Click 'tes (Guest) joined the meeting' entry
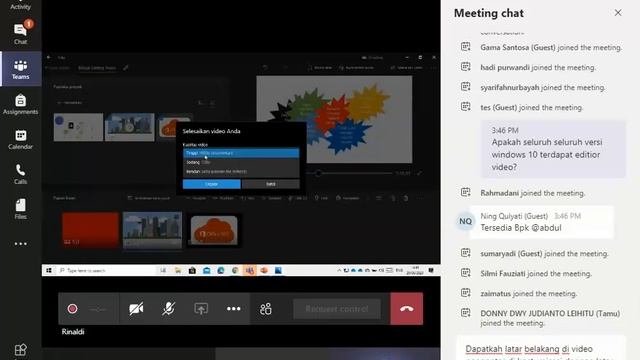The image size is (640, 360). click(531, 107)
